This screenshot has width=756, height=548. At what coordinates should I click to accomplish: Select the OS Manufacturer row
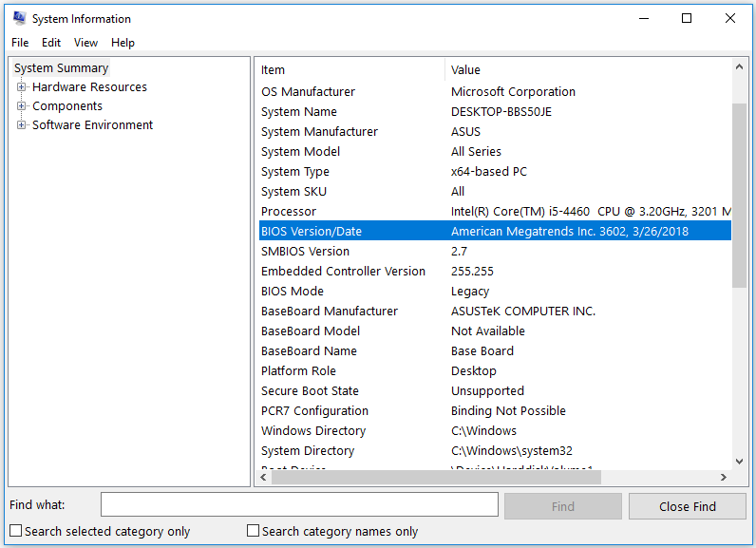pyautogui.click(x=495, y=91)
